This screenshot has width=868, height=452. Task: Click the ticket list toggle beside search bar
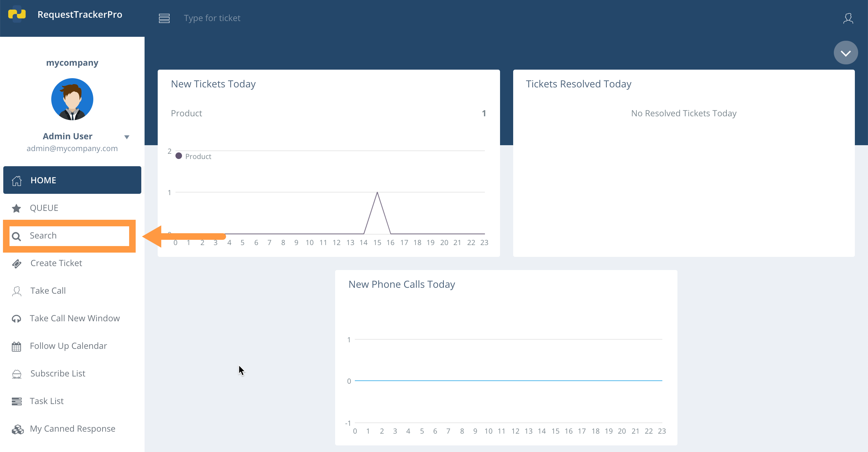pyautogui.click(x=164, y=18)
